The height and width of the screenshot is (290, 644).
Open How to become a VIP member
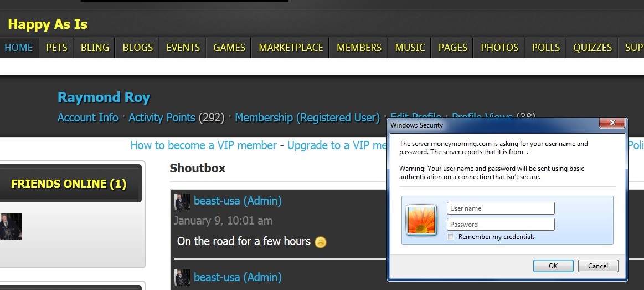click(203, 145)
